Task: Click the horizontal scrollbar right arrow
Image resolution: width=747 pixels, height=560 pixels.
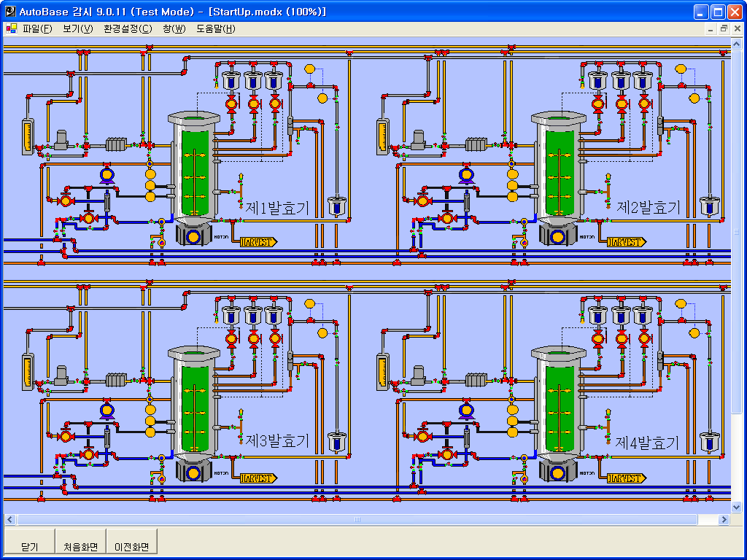Action: tap(724, 520)
